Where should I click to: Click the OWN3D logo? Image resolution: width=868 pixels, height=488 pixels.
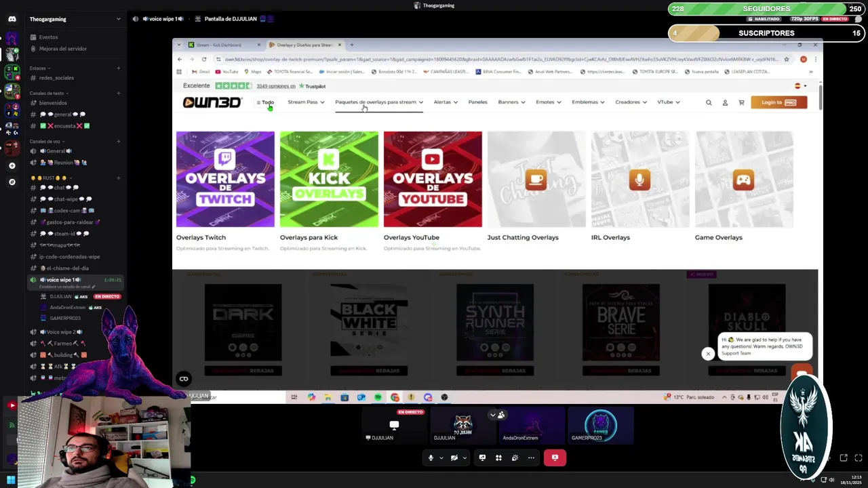pos(212,102)
